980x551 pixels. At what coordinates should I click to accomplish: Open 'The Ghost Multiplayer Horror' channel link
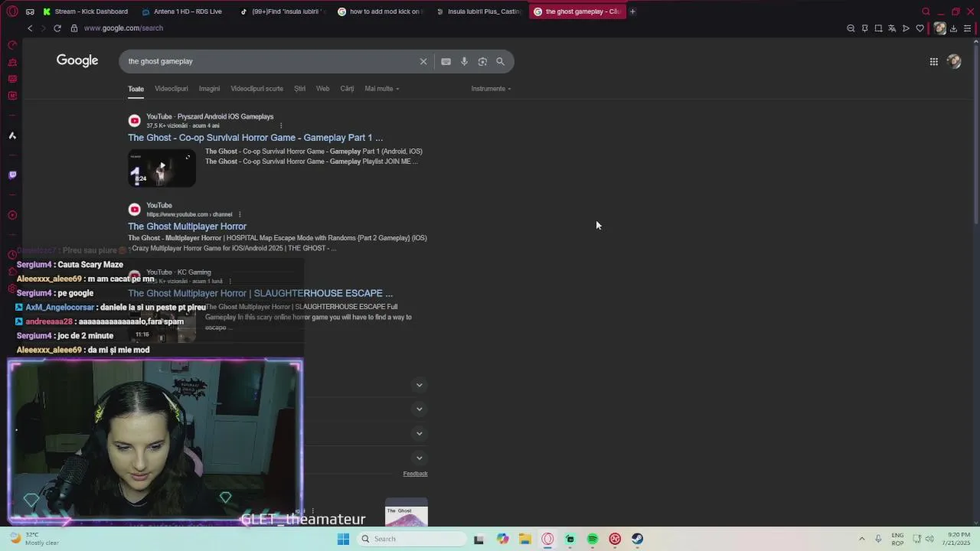click(187, 227)
